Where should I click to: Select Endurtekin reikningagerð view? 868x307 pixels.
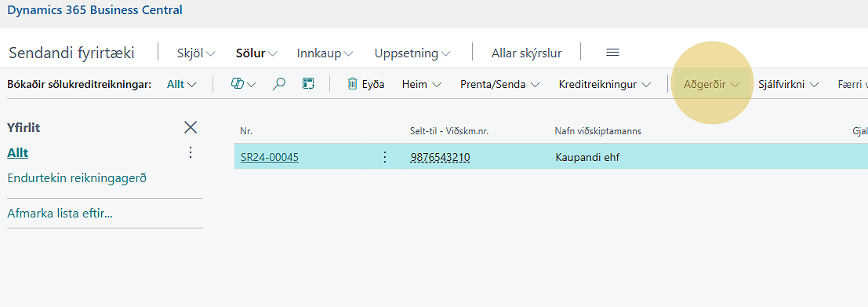77,178
